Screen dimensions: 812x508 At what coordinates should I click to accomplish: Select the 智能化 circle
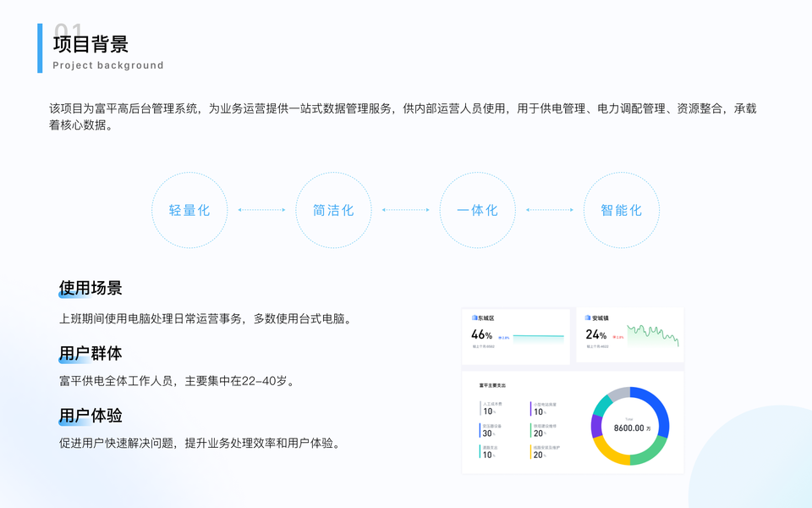pos(622,210)
